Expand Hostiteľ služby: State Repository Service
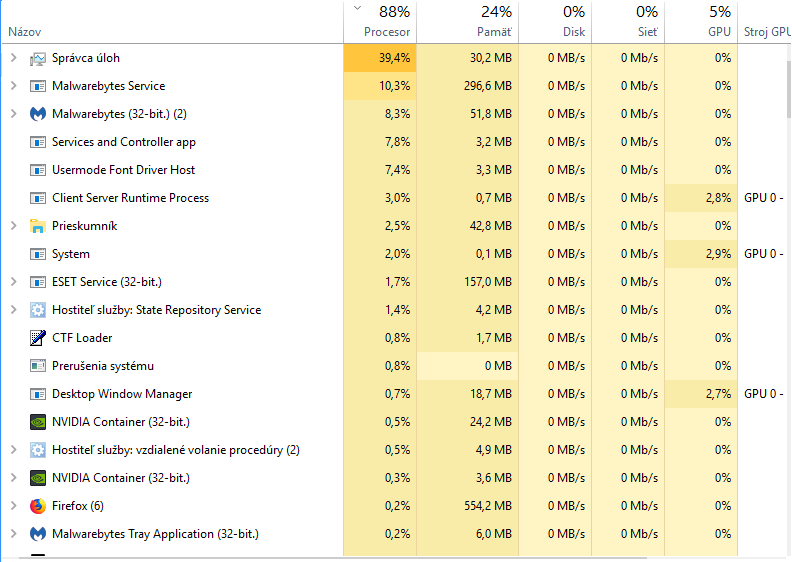 pyautogui.click(x=14, y=310)
